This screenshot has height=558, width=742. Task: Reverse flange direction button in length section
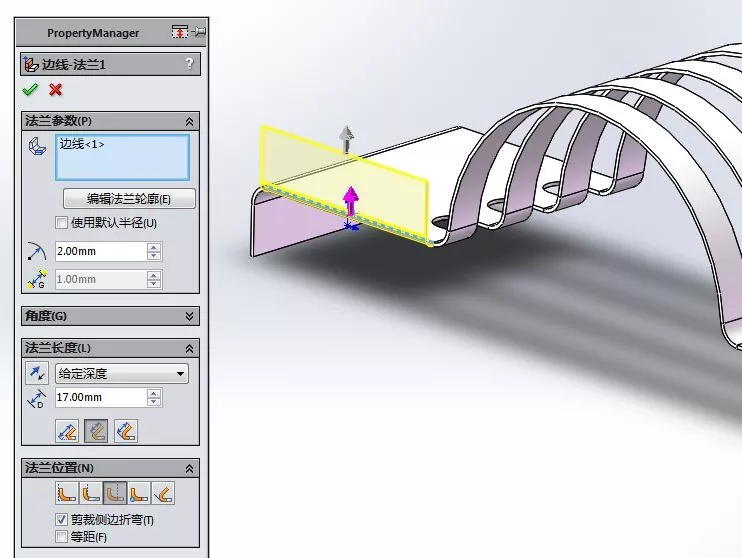pyautogui.click(x=37, y=373)
